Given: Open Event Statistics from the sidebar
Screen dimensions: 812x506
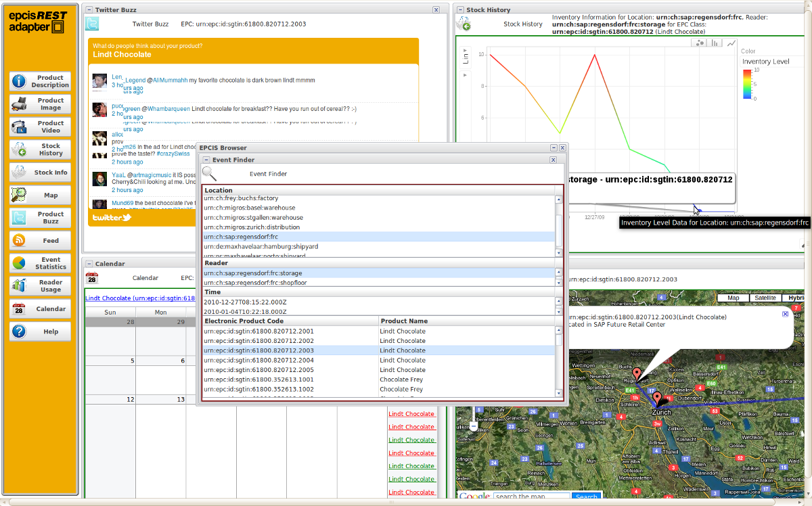Looking at the screenshot, I should point(40,263).
